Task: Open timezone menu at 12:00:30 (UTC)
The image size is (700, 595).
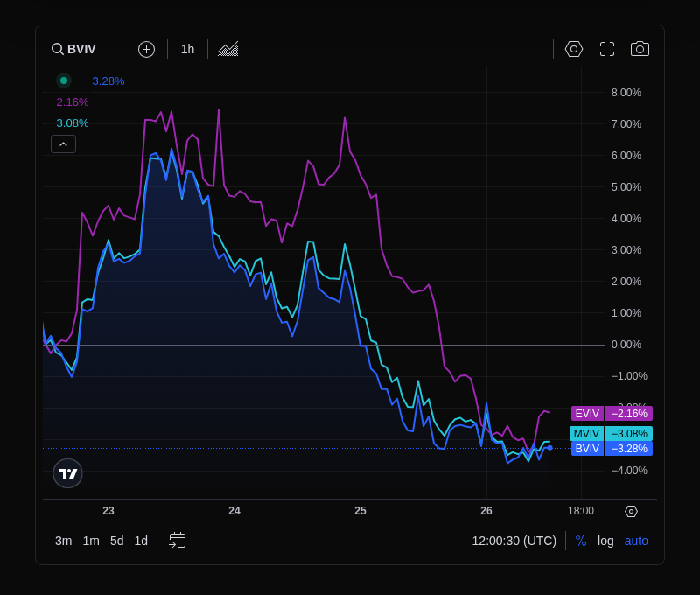Action: pyautogui.click(x=514, y=541)
